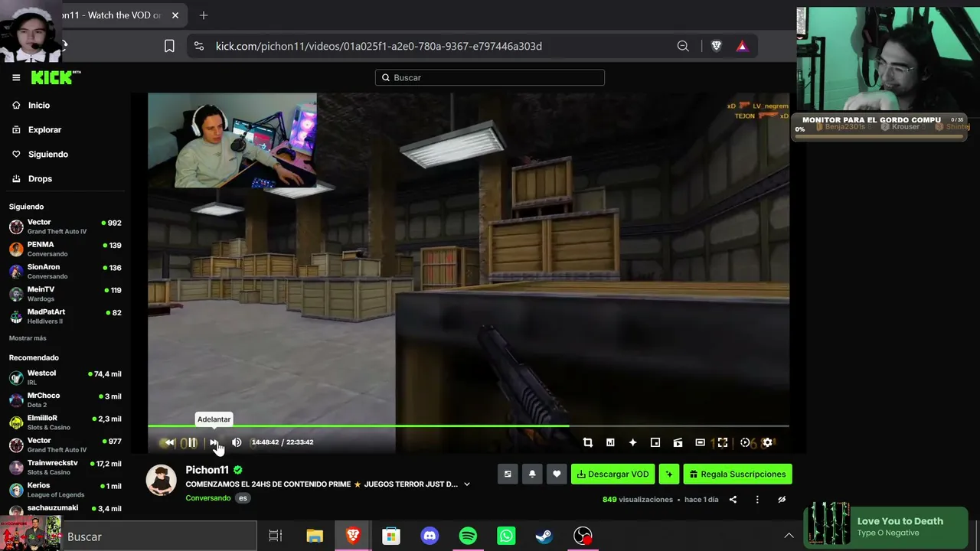The image size is (980, 551).
Task: Open MeinTV channel in sidebar
Action: click(x=65, y=295)
